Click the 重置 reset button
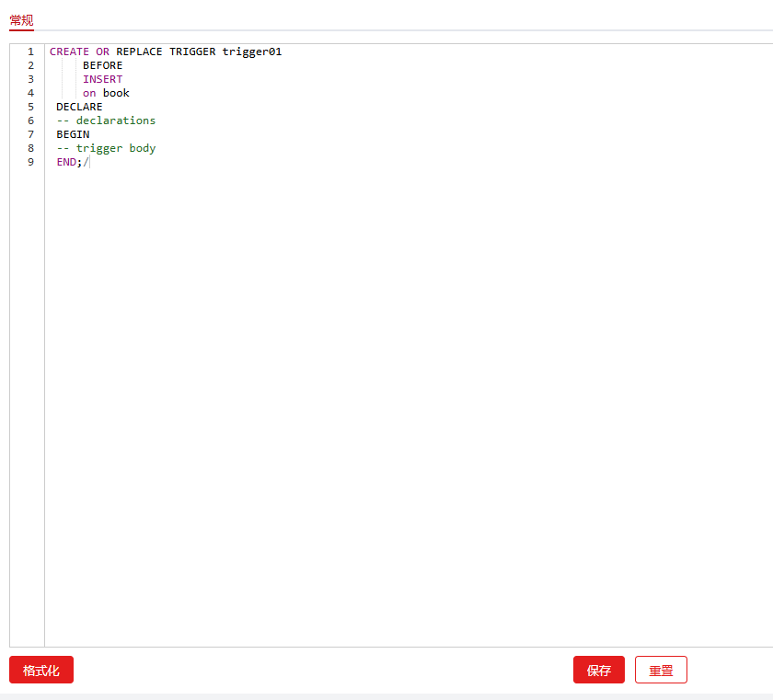Viewport: 773px width, 700px height. click(661, 671)
